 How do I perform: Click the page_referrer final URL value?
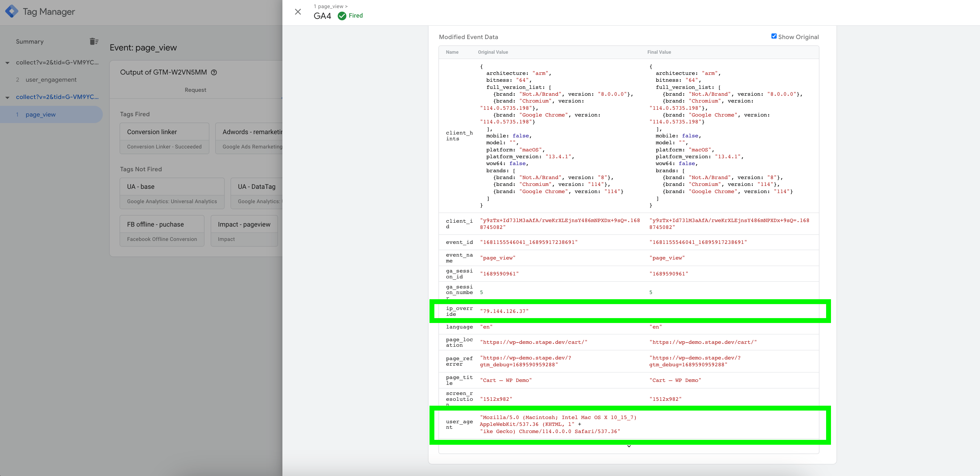click(x=695, y=361)
